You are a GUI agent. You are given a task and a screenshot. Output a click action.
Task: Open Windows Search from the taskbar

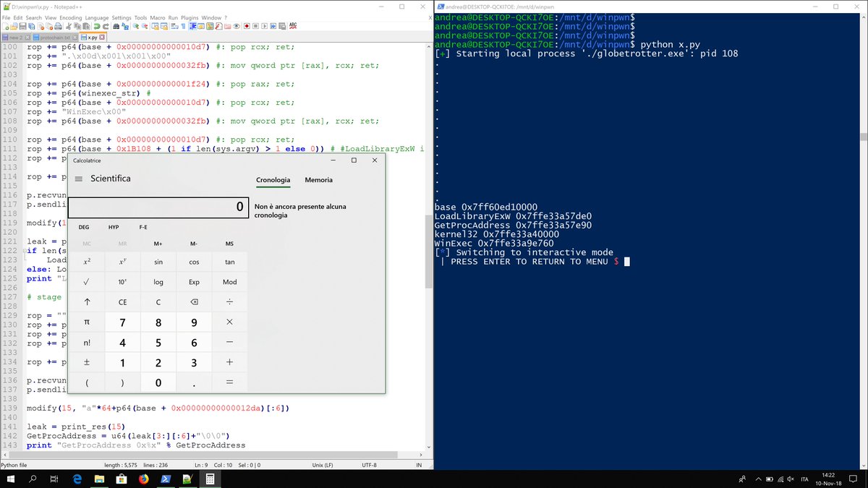point(33,479)
